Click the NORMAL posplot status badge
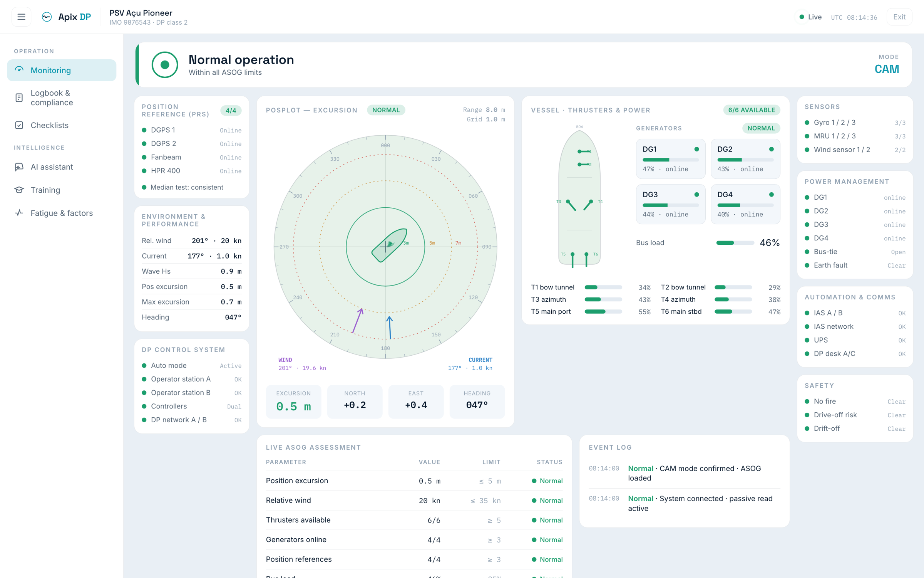 pyautogui.click(x=386, y=110)
